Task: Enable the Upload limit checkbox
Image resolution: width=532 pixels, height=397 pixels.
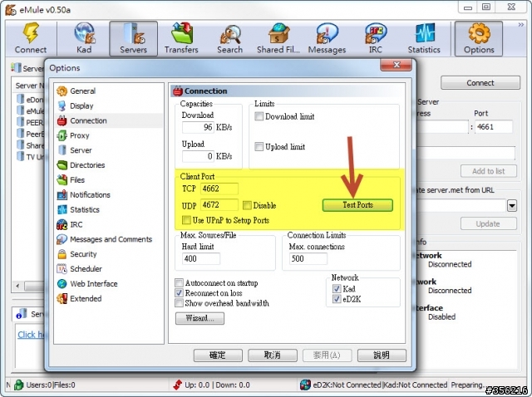Action: coord(259,146)
